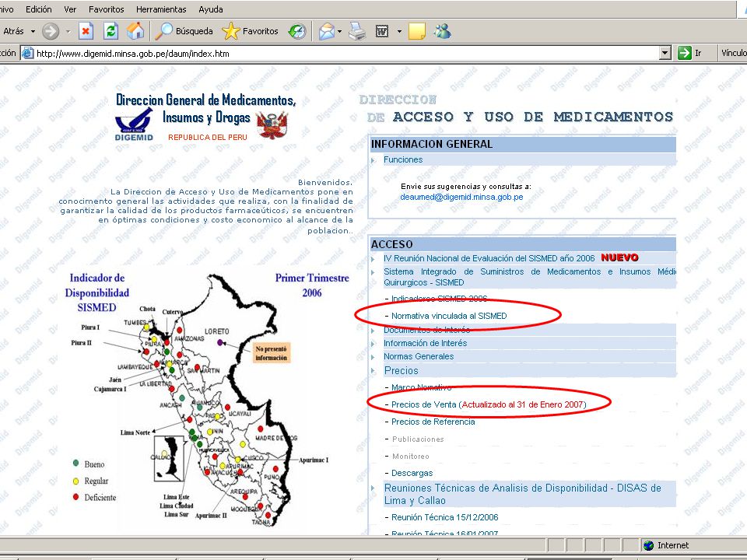Open the Messenger people icon
Screen dimensions: 747x560
point(442,31)
